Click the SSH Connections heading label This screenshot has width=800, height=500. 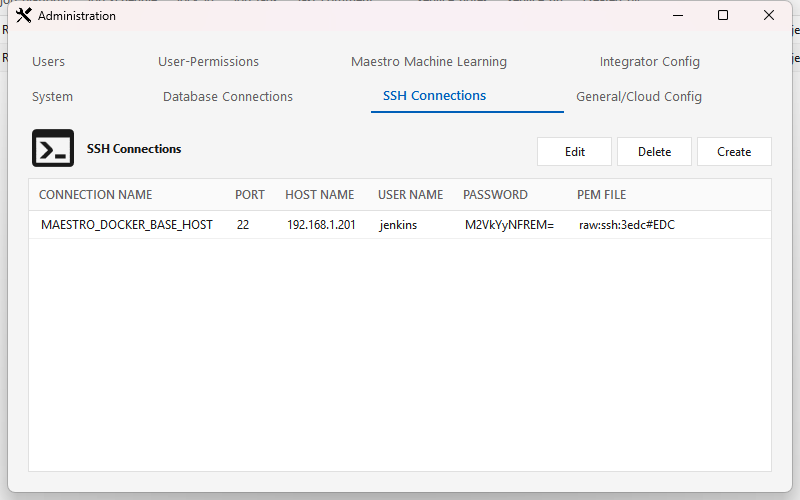point(134,148)
